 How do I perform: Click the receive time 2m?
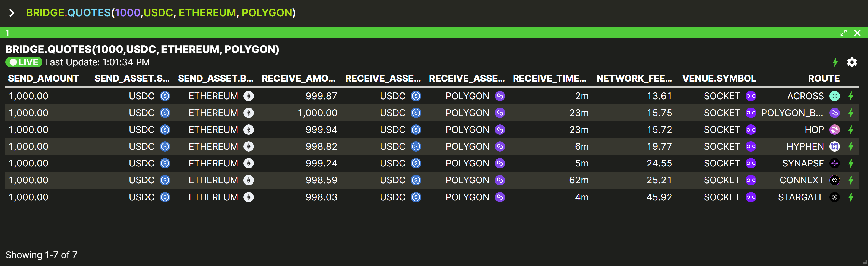coord(582,96)
